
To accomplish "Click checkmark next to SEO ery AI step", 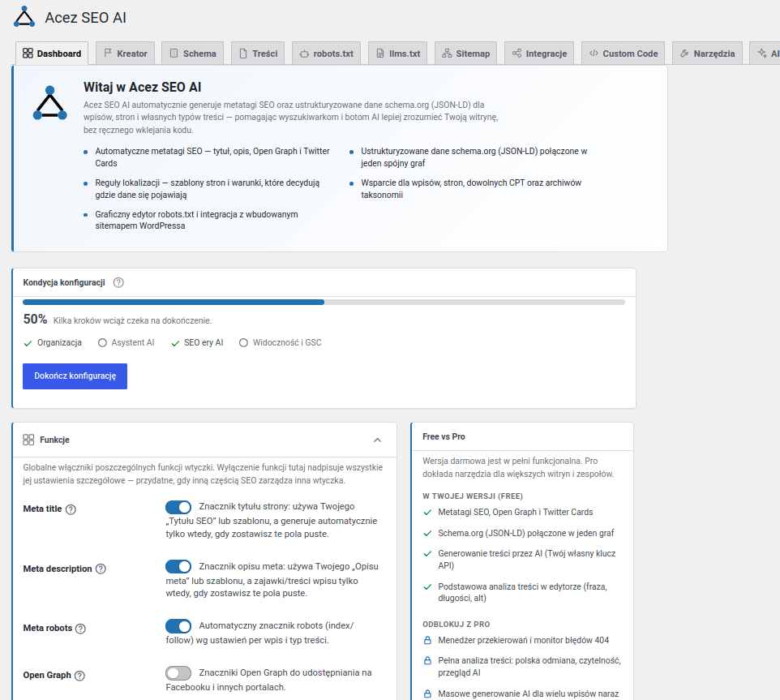I will pos(175,343).
